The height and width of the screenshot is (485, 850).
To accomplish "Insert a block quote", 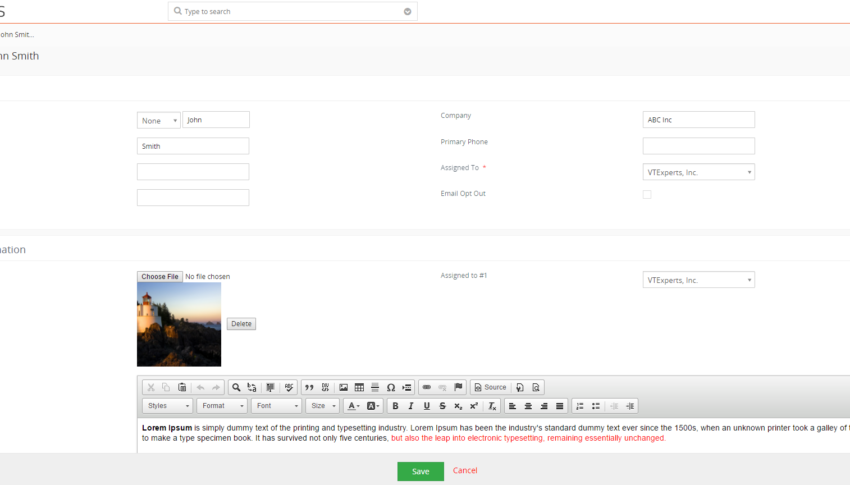I will pyautogui.click(x=309, y=387).
